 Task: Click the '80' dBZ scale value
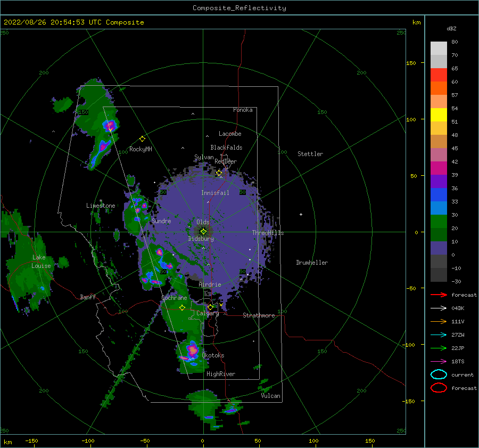tap(455, 42)
